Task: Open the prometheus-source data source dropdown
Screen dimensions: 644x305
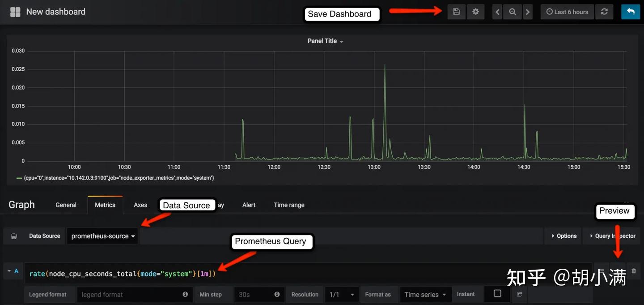Action: (103, 236)
